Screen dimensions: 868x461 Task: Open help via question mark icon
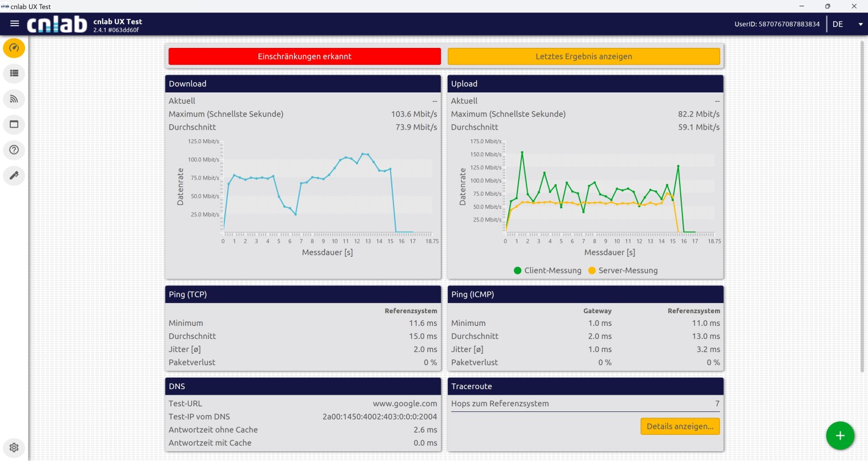tap(14, 150)
